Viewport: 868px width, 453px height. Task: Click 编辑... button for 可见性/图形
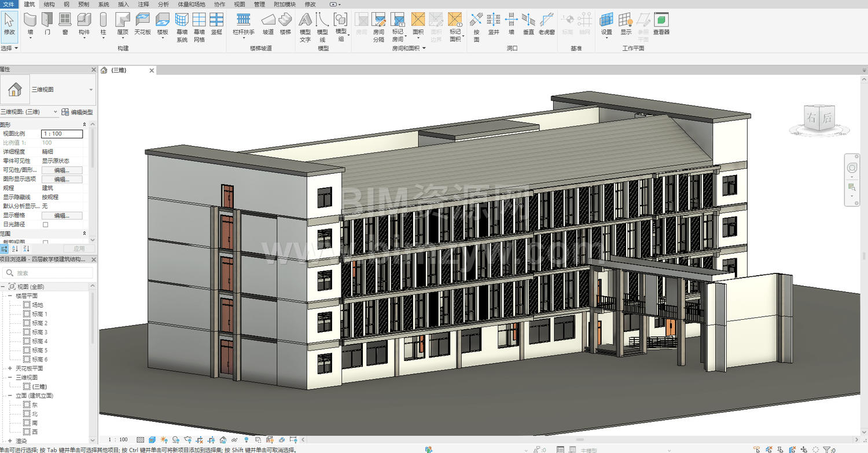click(x=62, y=170)
